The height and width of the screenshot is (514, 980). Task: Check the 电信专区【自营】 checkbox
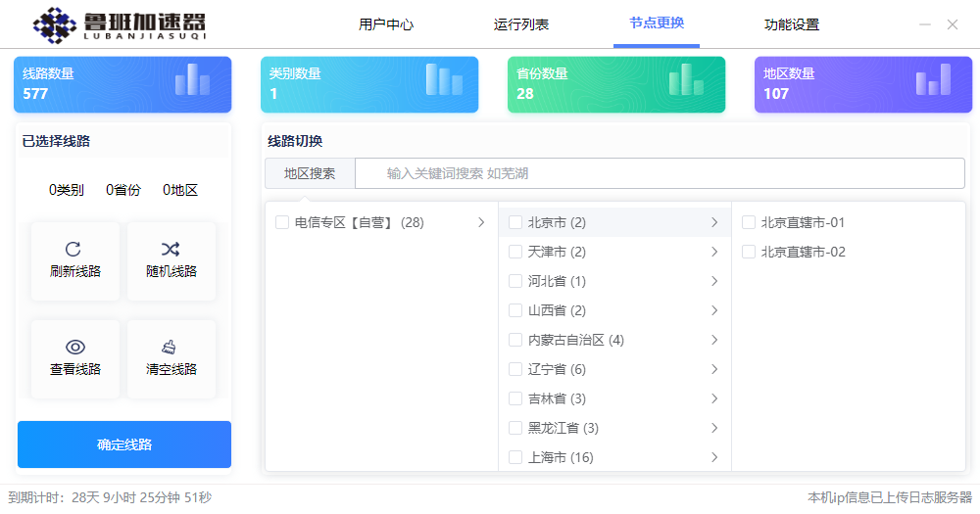282,222
